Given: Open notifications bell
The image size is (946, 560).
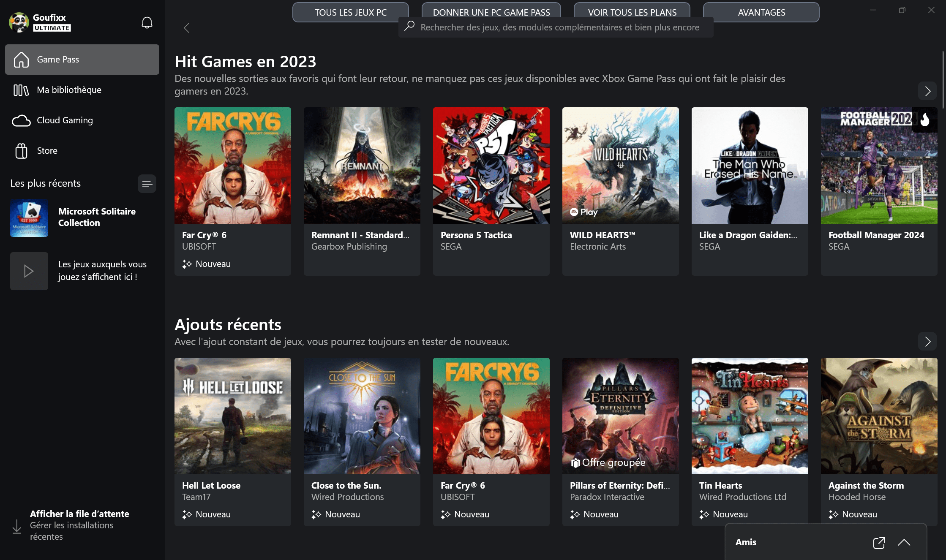Looking at the screenshot, I should tap(147, 23).
